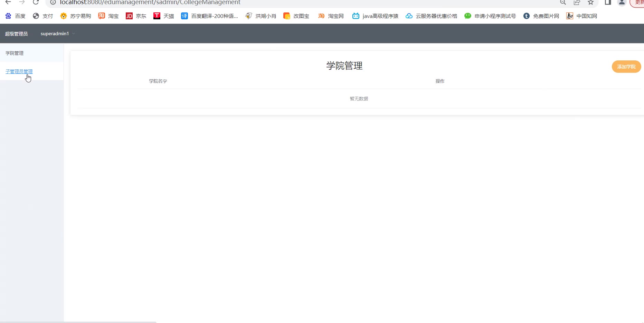Click the browser back arrow
644x323 pixels.
8,2
